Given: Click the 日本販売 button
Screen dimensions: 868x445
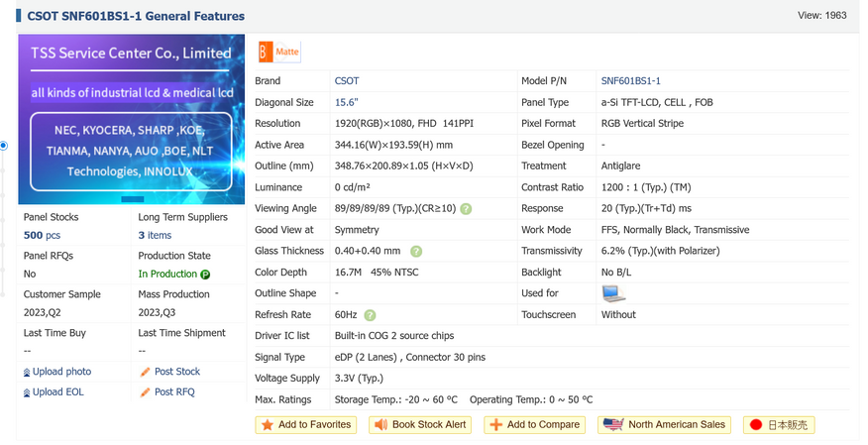Looking at the screenshot, I should [779, 425].
